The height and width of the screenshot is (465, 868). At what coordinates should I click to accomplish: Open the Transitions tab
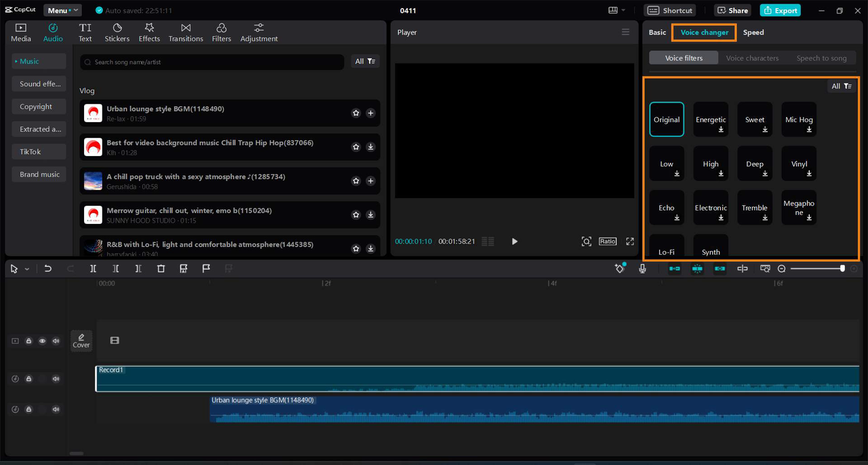186,33
